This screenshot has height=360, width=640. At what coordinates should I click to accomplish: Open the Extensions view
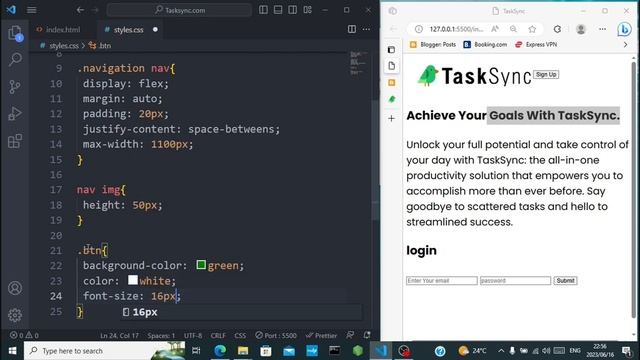click(15, 141)
